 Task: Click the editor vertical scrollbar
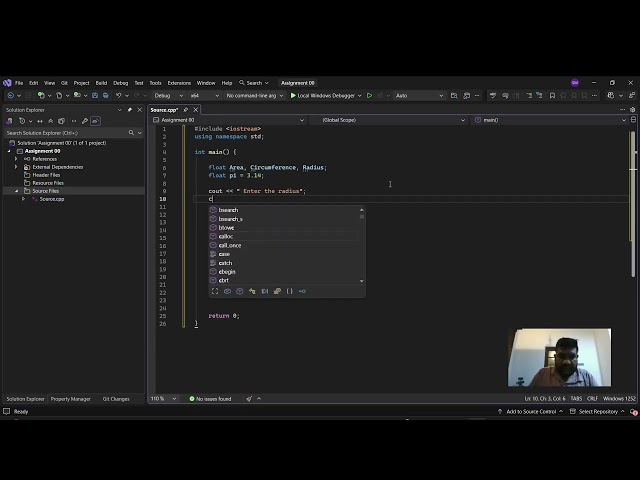click(x=631, y=200)
